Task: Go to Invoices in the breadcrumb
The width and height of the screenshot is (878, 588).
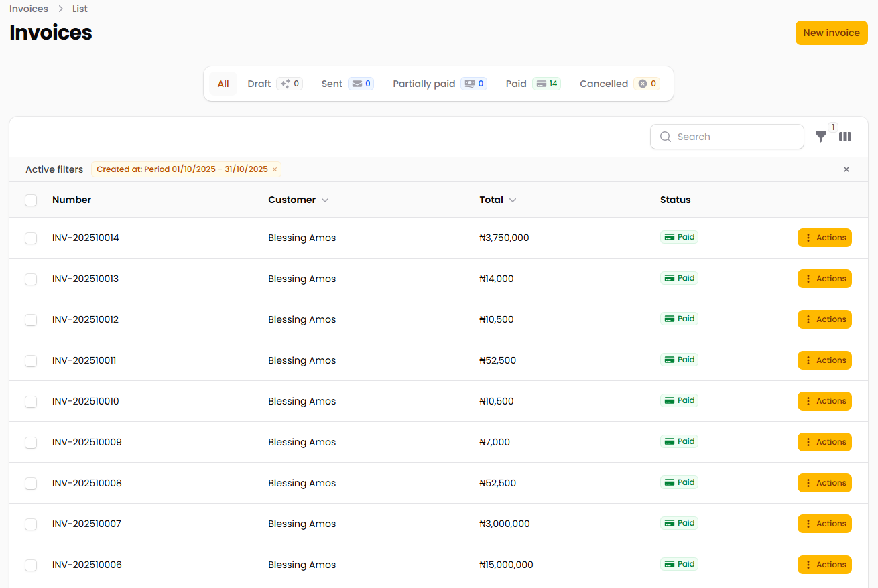Action: (29, 9)
